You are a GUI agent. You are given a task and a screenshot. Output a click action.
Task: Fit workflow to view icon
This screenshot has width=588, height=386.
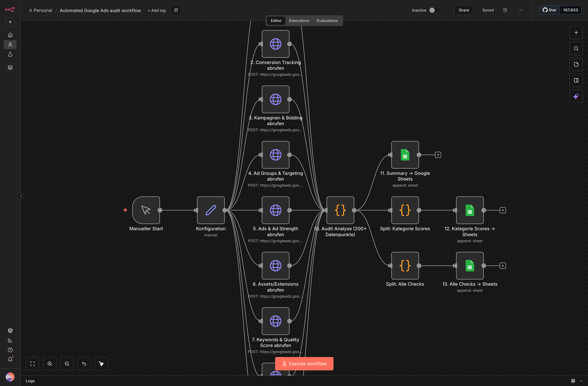[33, 364]
